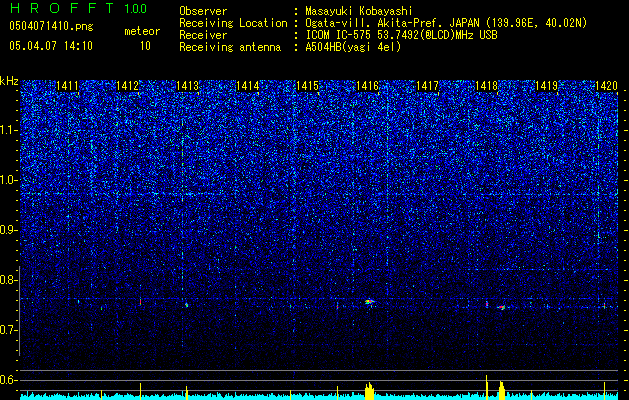629x400 pixels.
Task: Click the 0.9 kHz frequency label
Action: click(9, 230)
